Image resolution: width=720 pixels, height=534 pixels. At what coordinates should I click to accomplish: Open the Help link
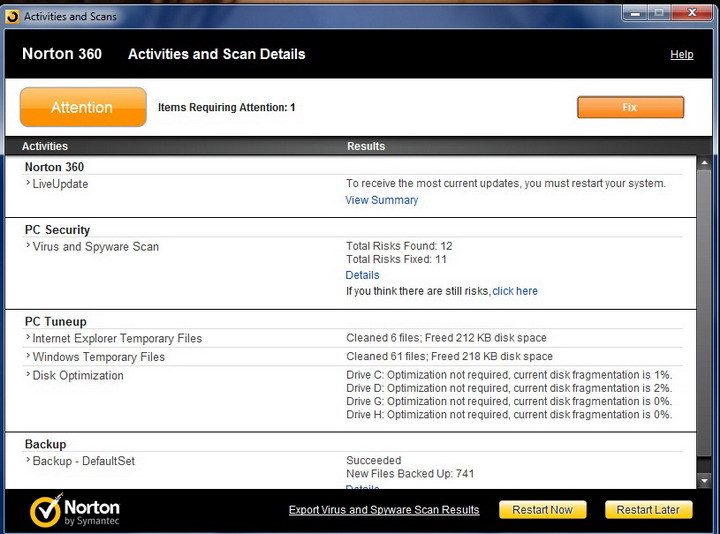click(x=681, y=55)
